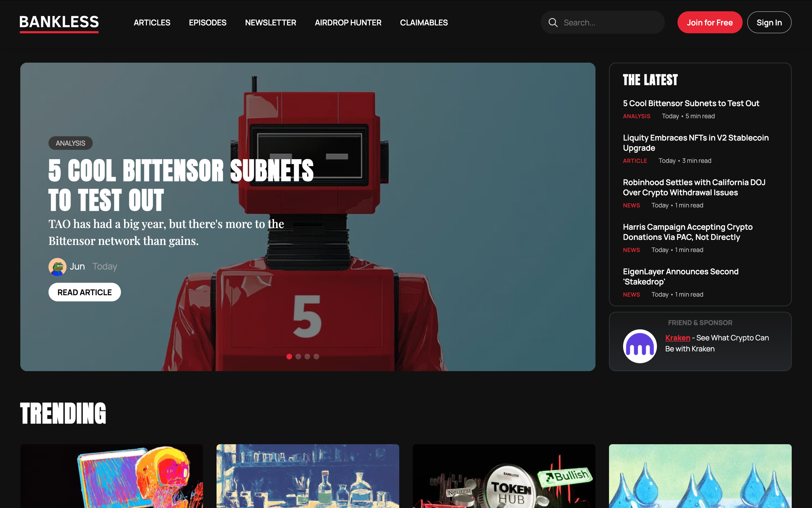Open the Episodes menu item
The height and width of the screenshot is (508, 812).
[208, 23]
